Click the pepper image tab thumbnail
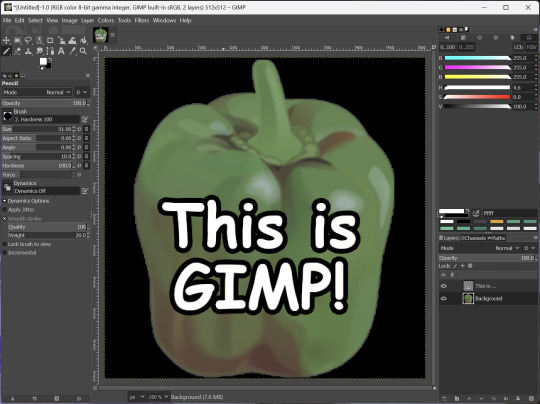 pos(101,35)
